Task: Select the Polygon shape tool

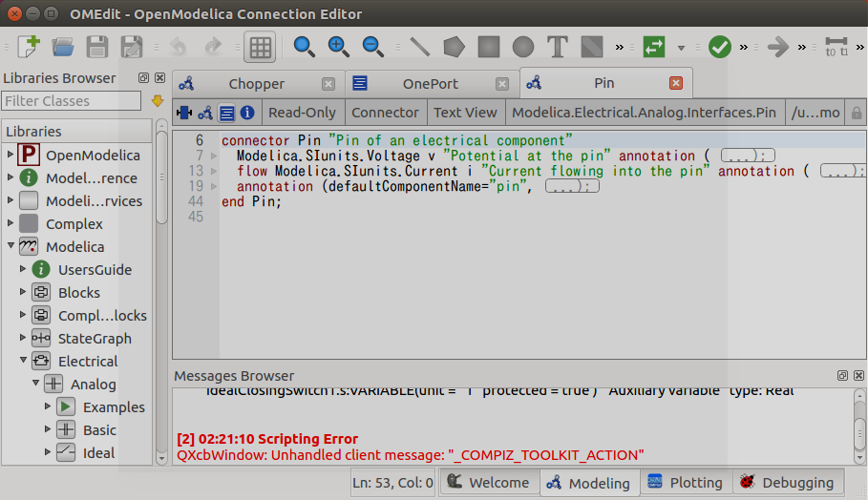Action: [454, 47]
